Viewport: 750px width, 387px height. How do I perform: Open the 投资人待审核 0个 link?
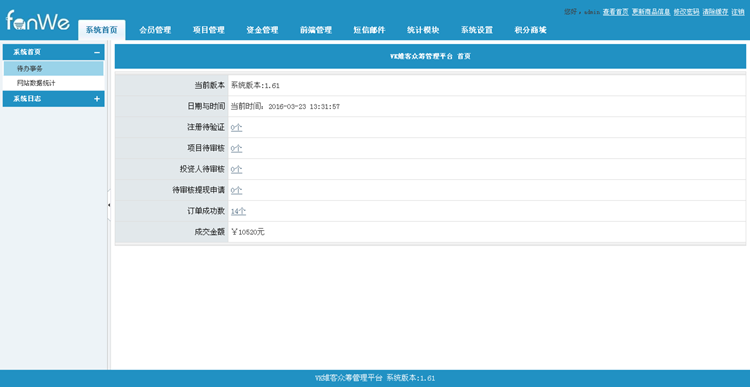(x=236, y=169)
